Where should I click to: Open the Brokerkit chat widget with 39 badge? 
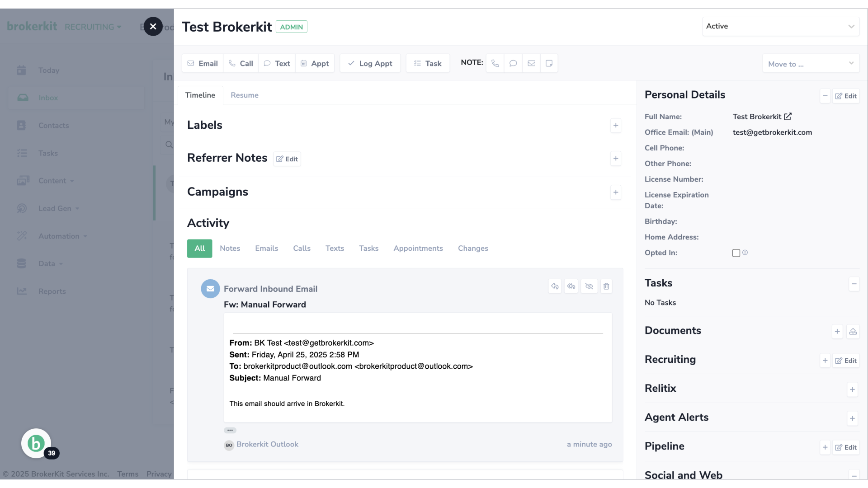click(x=36, y=443)
